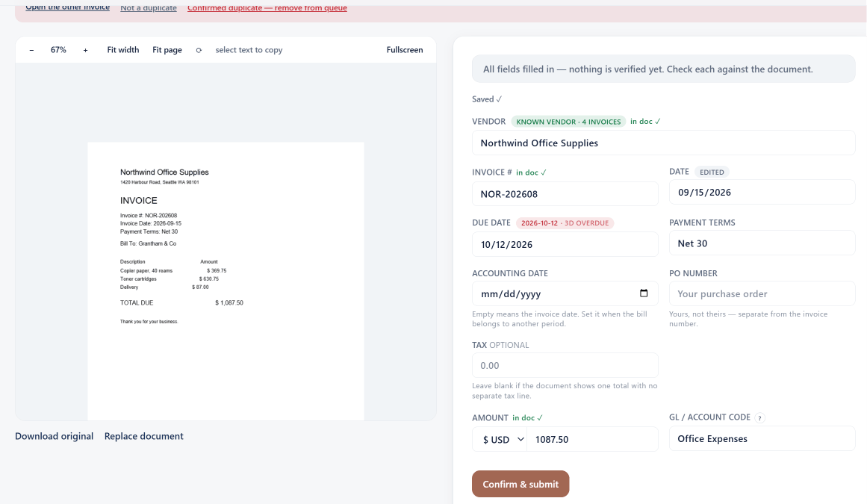The image size is (867, 504).
Task: Click the 3D OVERDUE due date badge
Action: pos(565,223)
